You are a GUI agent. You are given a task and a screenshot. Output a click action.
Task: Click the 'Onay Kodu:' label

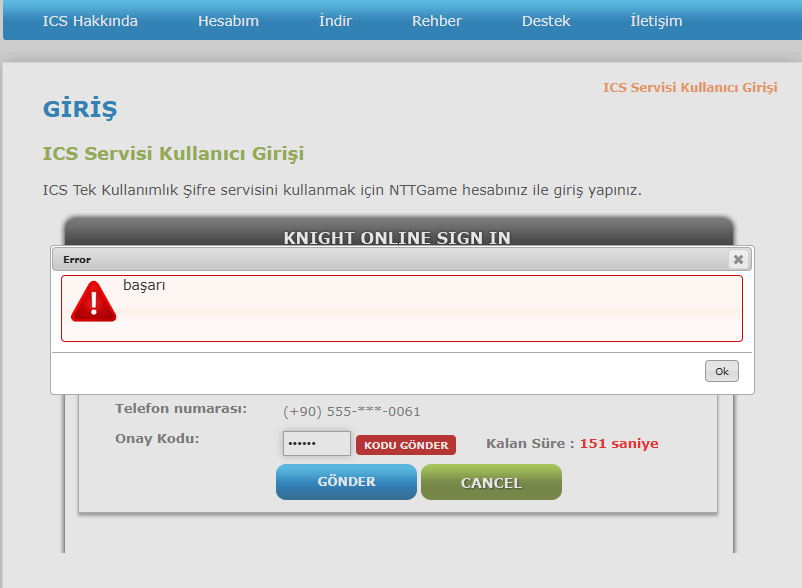click(157, 439)
